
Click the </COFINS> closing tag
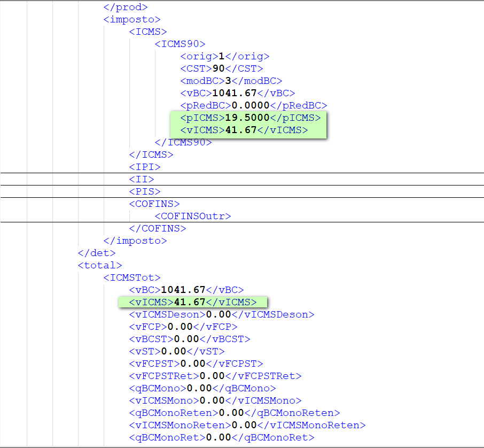[x=158, y=229]
